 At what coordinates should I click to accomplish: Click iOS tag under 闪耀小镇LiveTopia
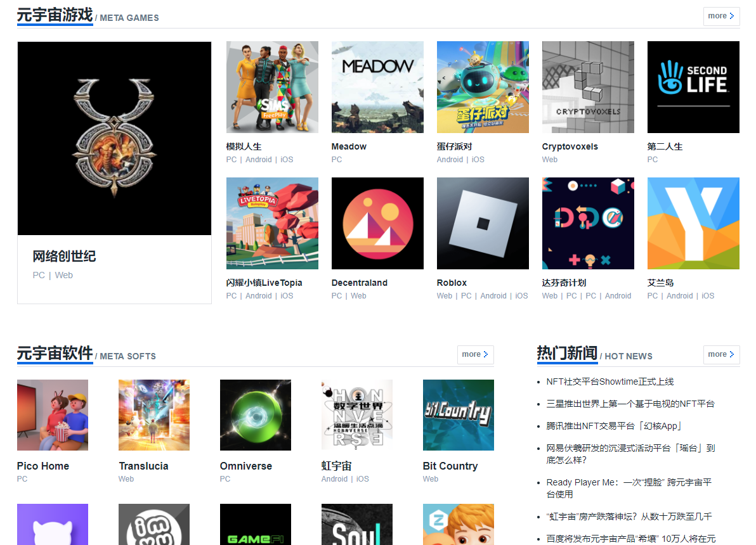click(x=287, y=296)
